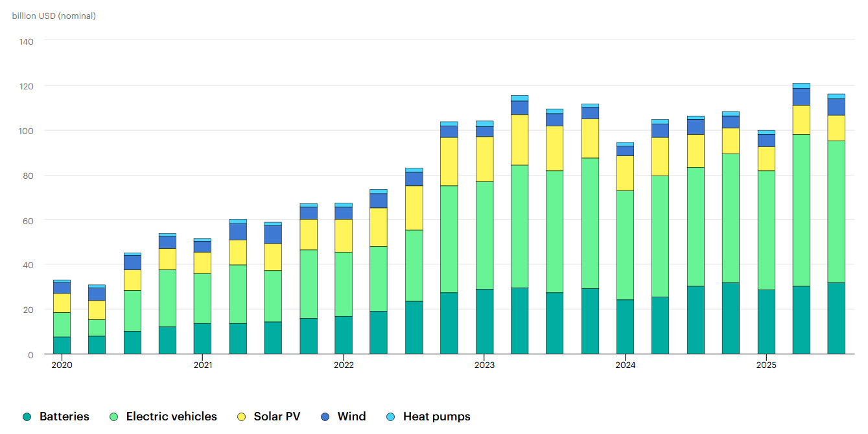Click the yellow Solar PV legend dot
The width and height of the screenshot is (868, 434).
point(240,417)
